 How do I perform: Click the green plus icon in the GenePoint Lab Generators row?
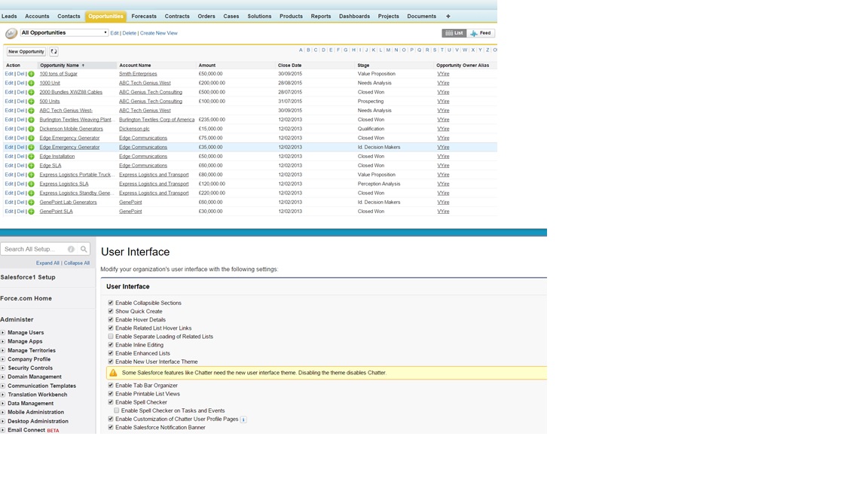coord(32,203)
